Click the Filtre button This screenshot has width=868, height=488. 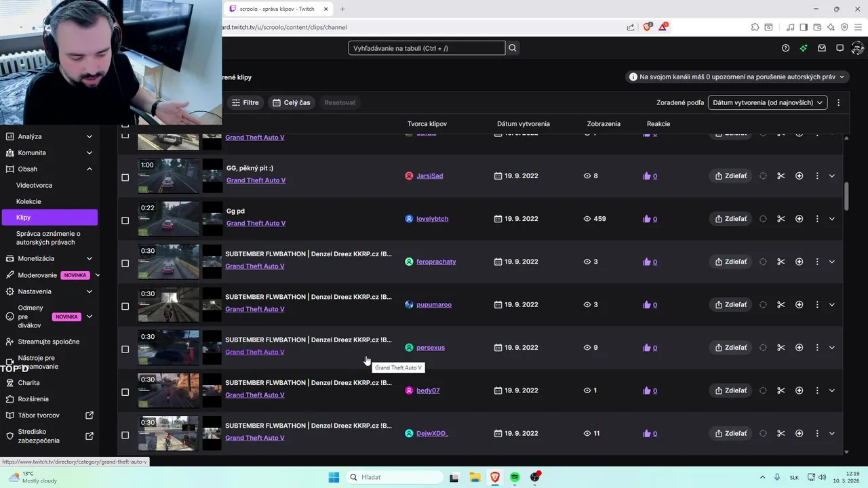245,103
